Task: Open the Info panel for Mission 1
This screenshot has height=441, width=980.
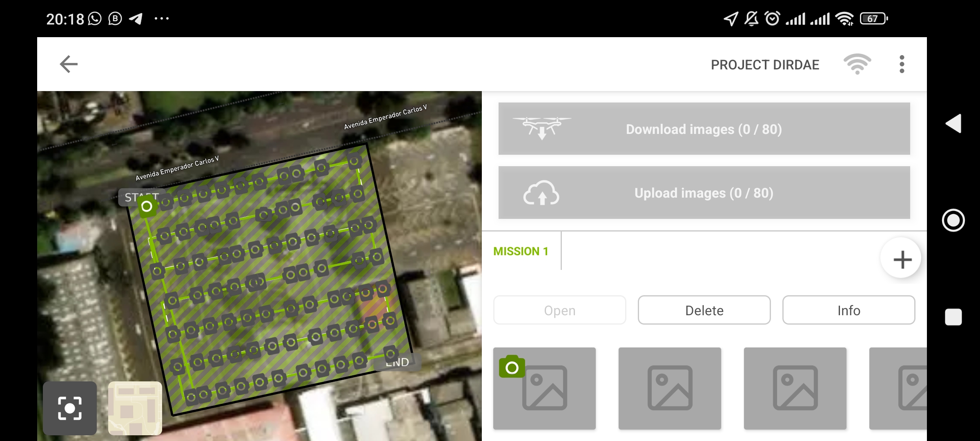Action: pos(849,310)
